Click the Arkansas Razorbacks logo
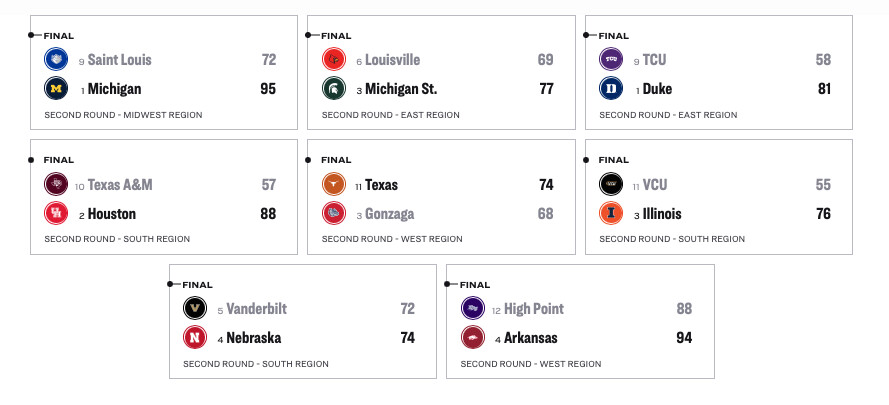The image size is (889, 405). [472, 338]
